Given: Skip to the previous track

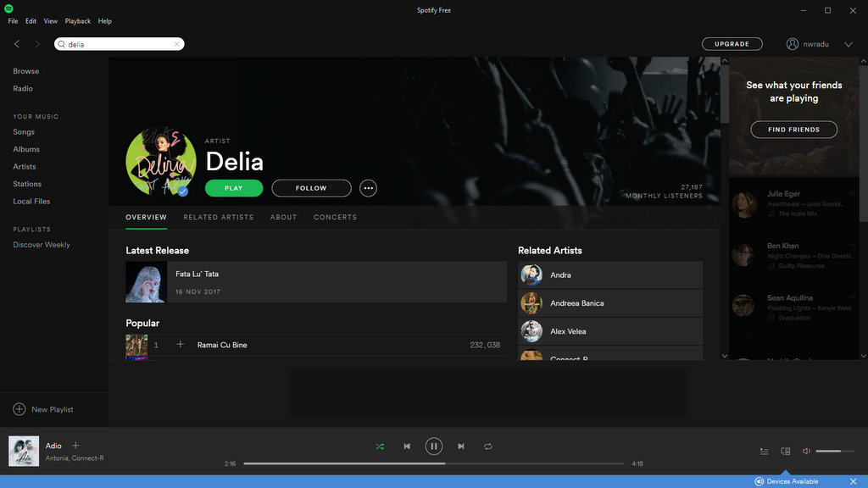Looking at the screenshot, I should pyautogui.click(x=407, y=446).
